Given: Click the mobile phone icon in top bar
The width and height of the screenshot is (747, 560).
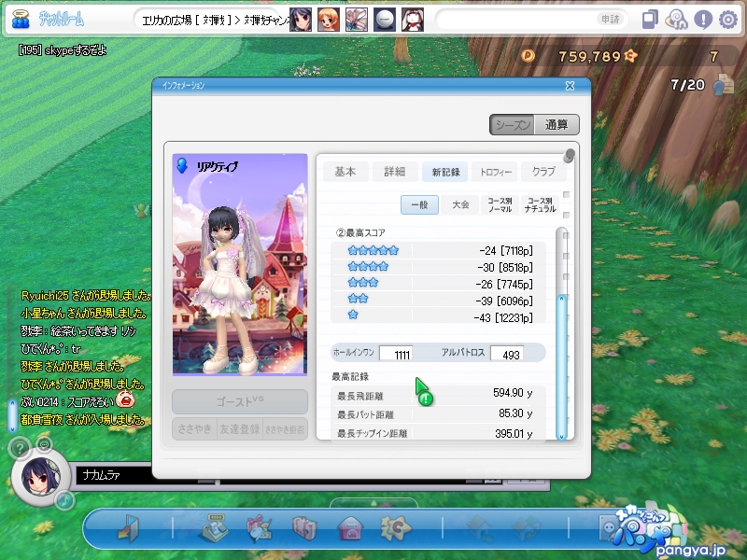Looking at the screenshot, I should (x=650, y=20).
